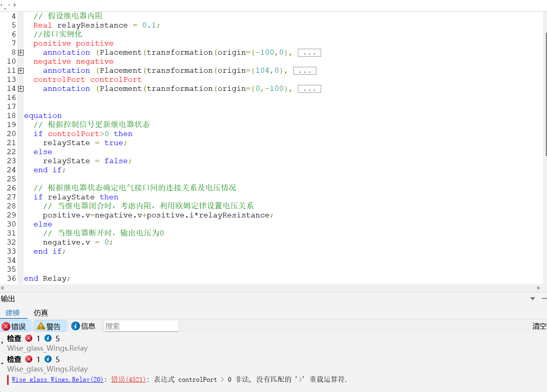Focus the 搜索 search field in output
Viewport: 547px width, 392px height.
(141, 326)
